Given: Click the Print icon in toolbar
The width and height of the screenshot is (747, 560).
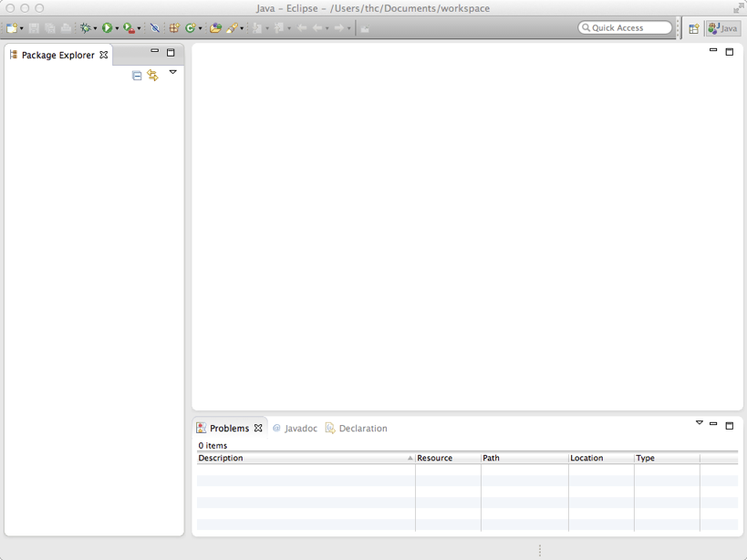Looking at the screenshot, I should click(x=67, y=28).
